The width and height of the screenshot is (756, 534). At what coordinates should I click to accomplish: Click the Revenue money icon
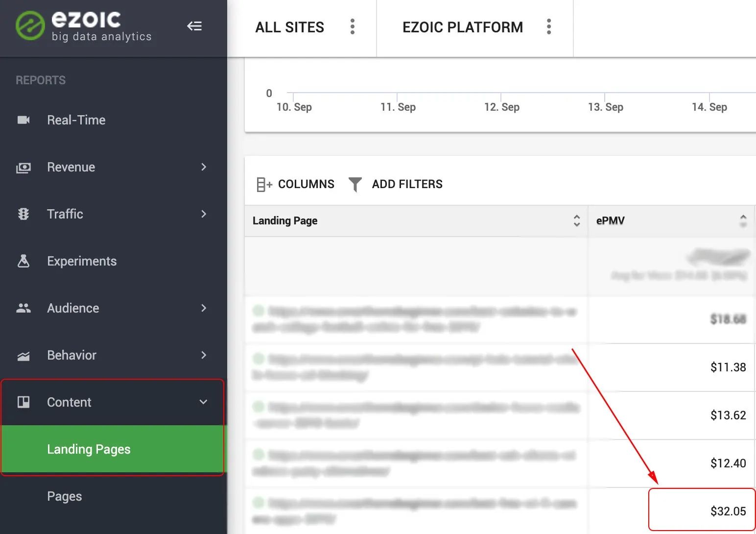tap(24, 168)
